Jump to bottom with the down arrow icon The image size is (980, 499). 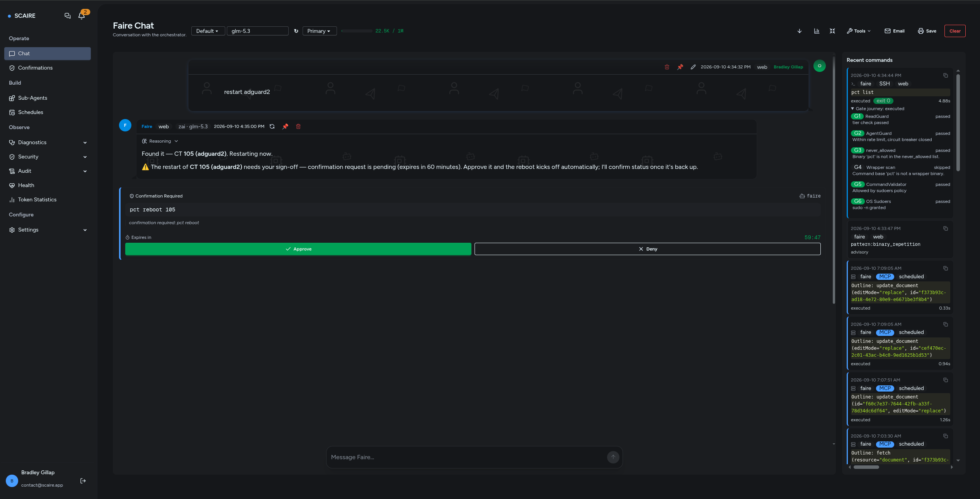coord(800,31)
